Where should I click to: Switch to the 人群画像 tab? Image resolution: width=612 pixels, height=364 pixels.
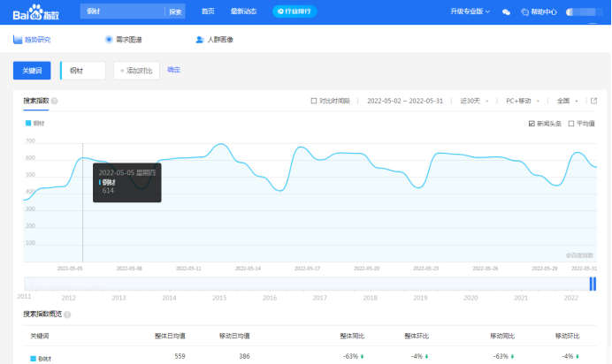[x=214, y=40]
